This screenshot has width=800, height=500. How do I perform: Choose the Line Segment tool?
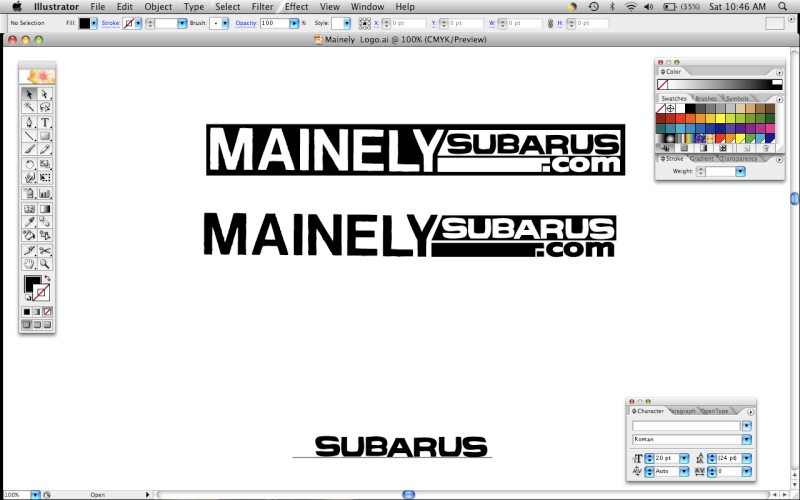pos(29,136)
